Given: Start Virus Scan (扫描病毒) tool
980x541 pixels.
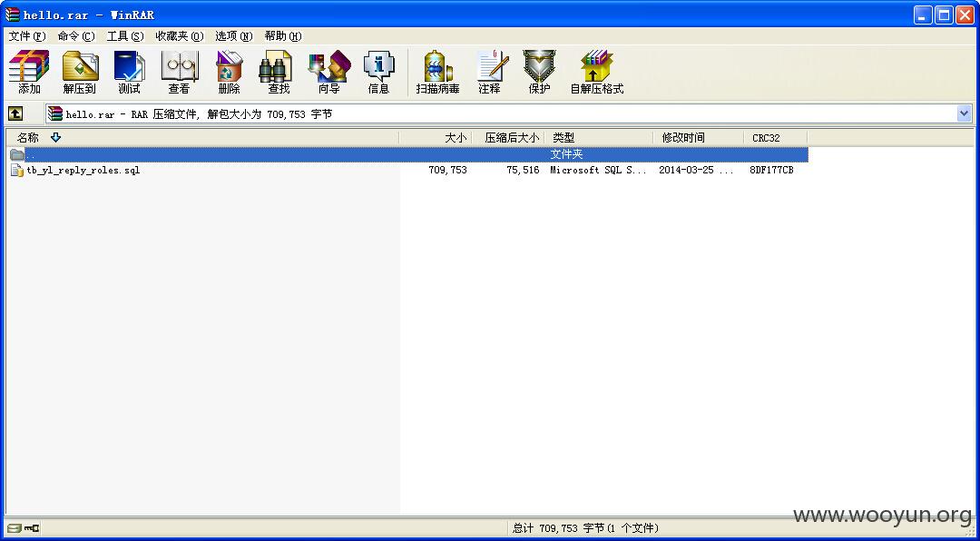Looking at the screenshot, I should click(437, 72).
